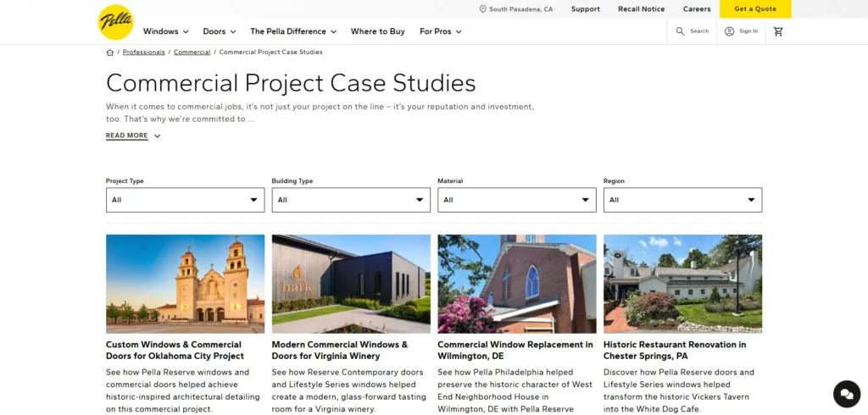The height and width of the screenshot is (415, 868).
Task: Open the chat bubble widget
Action: point(846,394)
